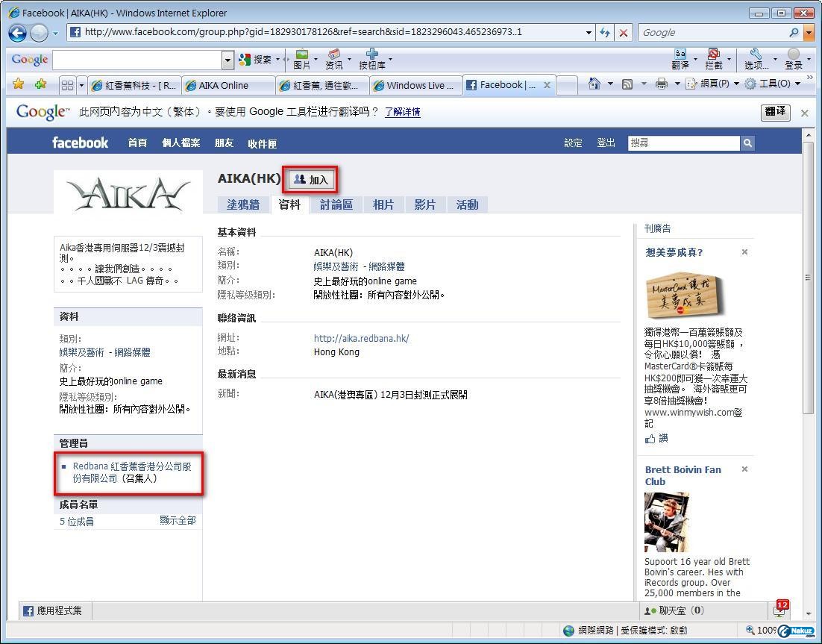Open the Google toolbar search box dropdown
Image resolution: width=822 pixels, height=644 pixels.
click(x=228, y=60)
